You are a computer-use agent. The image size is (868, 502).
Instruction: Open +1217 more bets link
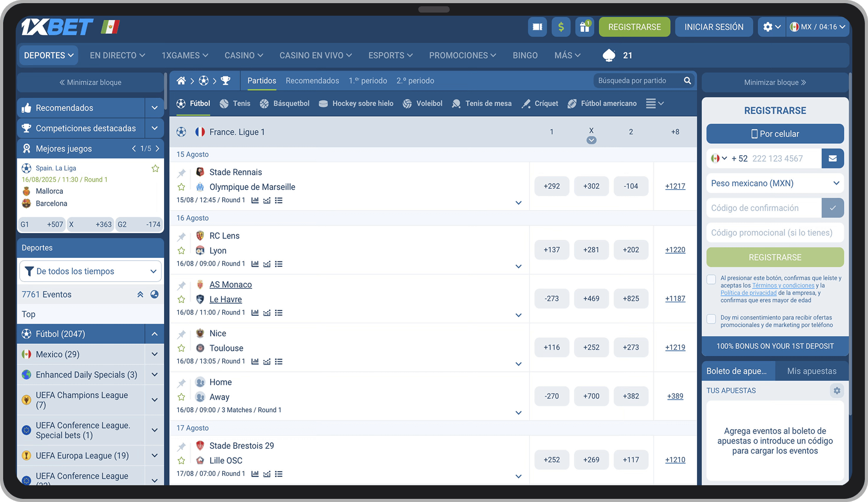coord(675,186)
